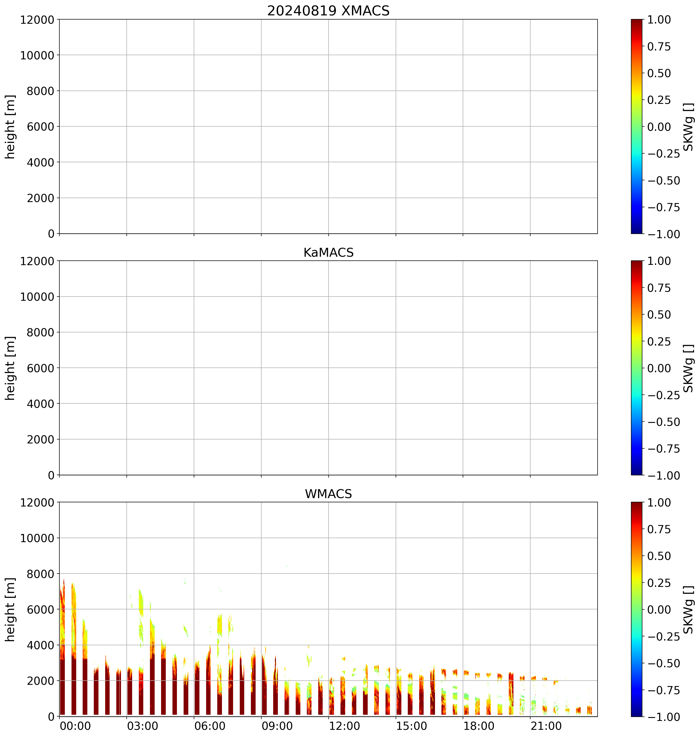
Task: Click the 15:00 time axis label
Action: click(x=411, y=726)
